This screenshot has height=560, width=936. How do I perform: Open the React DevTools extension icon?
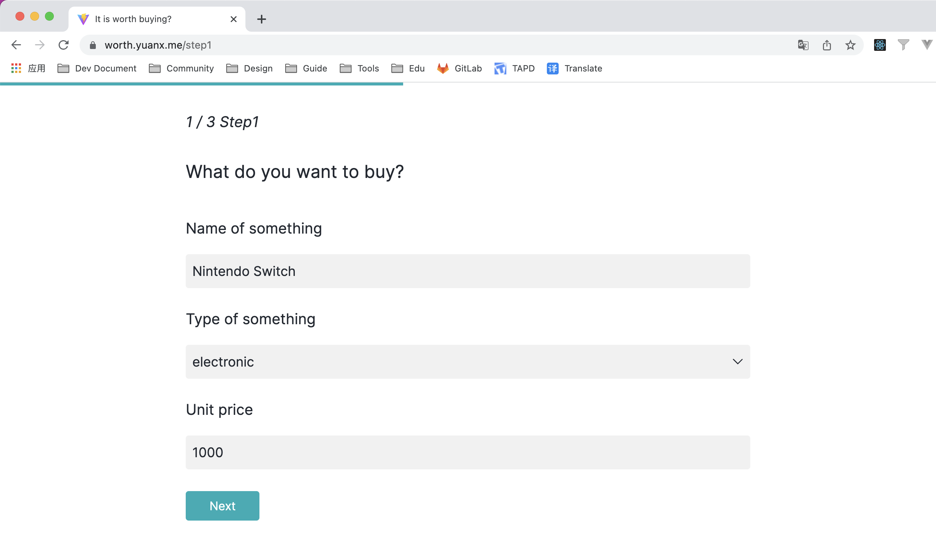coord(880,45)
